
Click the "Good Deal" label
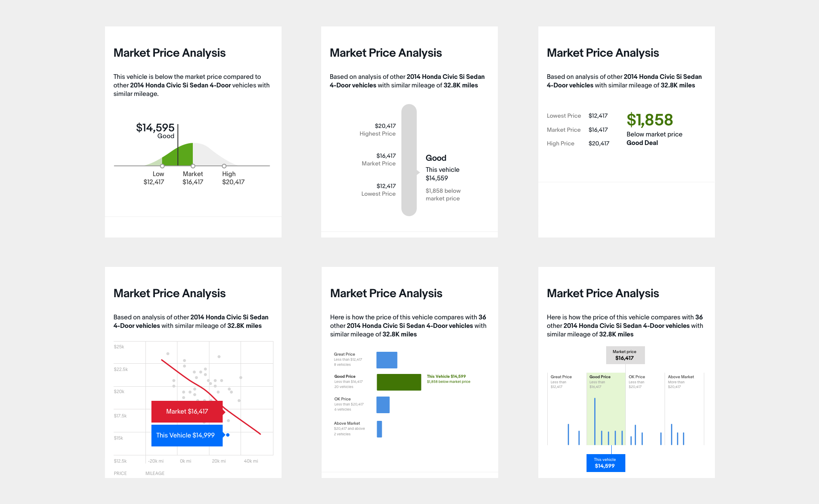[x=642, y=143]
